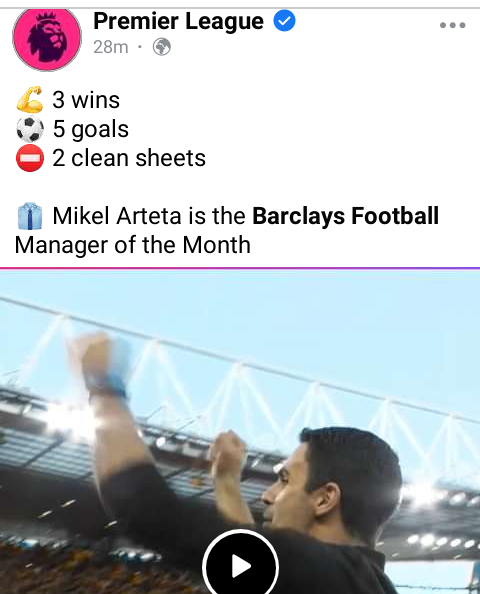Click the '5 goals' text line
480x594 pixels.
pos(91,129)
